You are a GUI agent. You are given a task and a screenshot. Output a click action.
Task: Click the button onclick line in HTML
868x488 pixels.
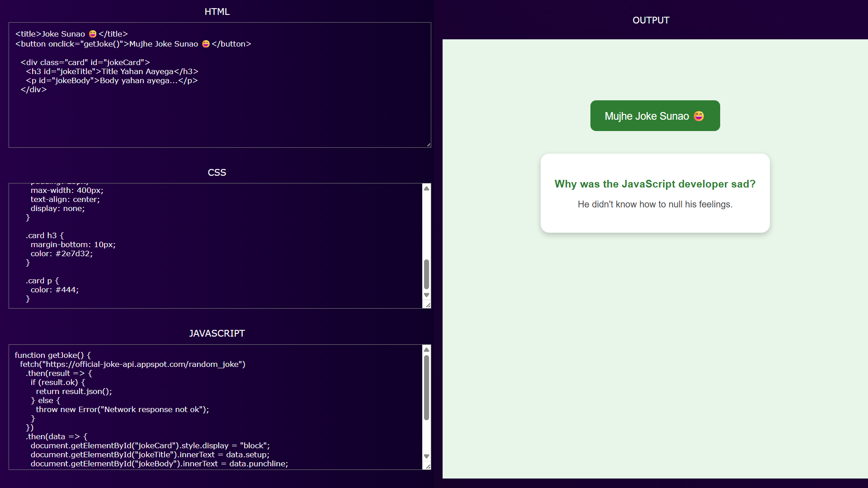(x=133, y=44)
